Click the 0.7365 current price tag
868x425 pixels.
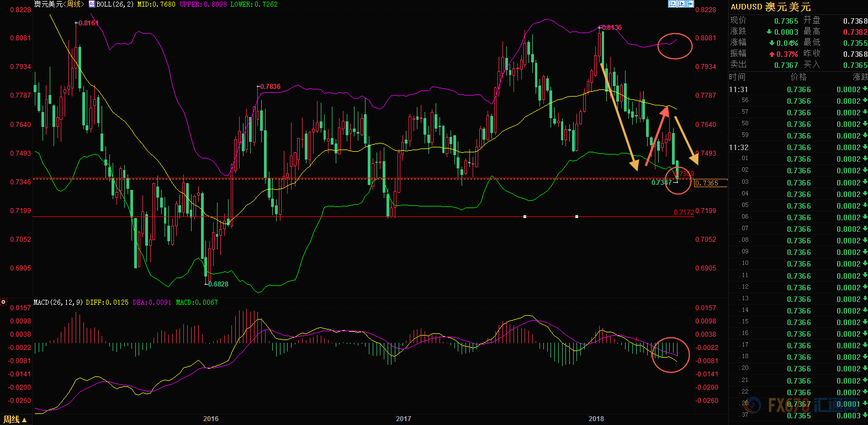(710, 183)
